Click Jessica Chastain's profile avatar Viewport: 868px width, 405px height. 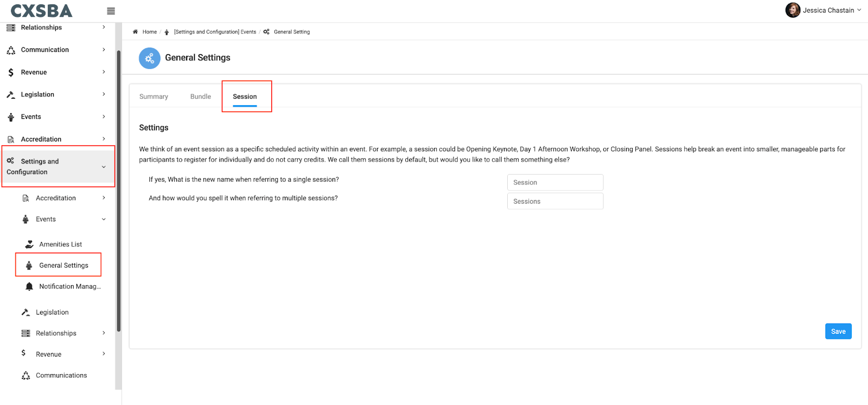pyautogui.click(x=793, y=10)
